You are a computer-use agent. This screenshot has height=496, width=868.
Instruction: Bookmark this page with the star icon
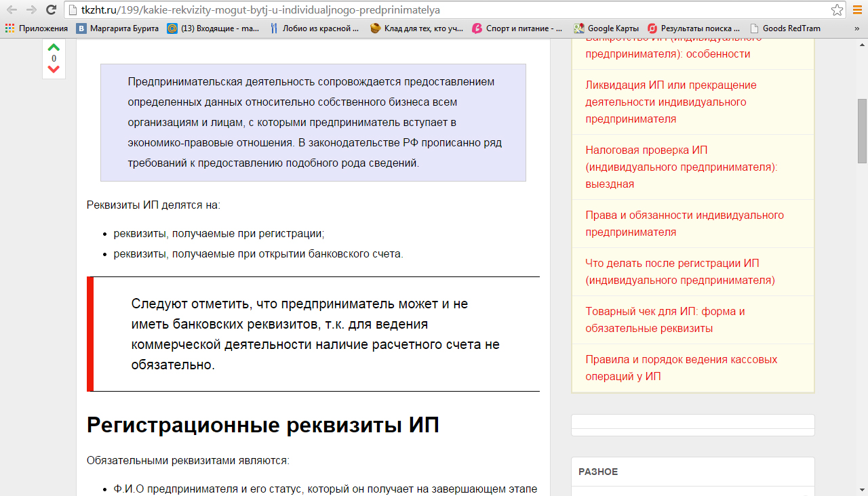tap(837, 10)
